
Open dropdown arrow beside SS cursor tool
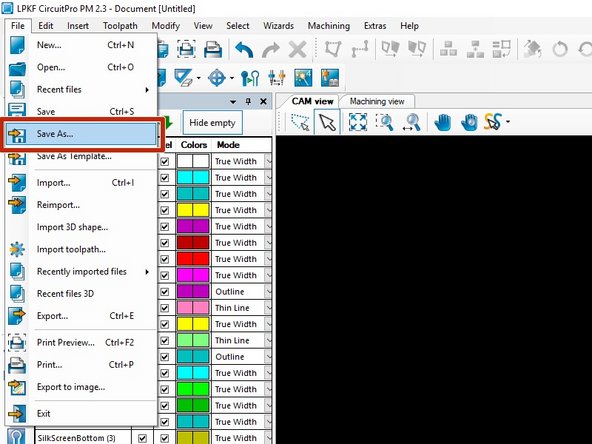point(508,122)
